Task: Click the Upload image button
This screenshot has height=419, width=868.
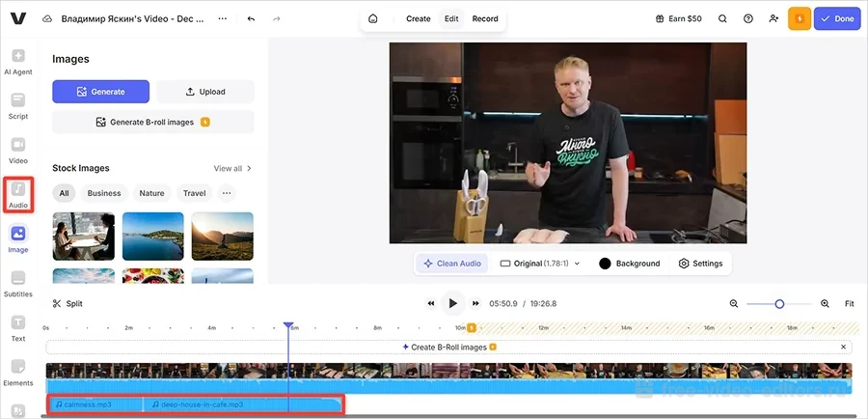Action: [205, 92]
